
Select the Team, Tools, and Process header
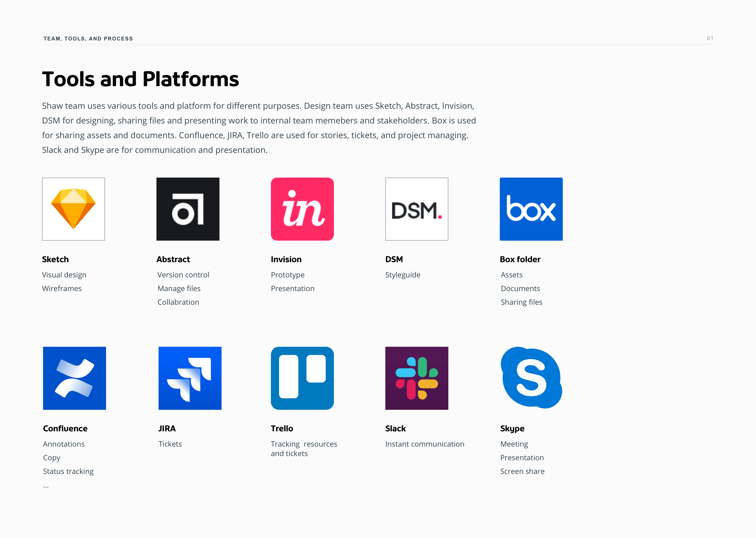pos(88,39)
